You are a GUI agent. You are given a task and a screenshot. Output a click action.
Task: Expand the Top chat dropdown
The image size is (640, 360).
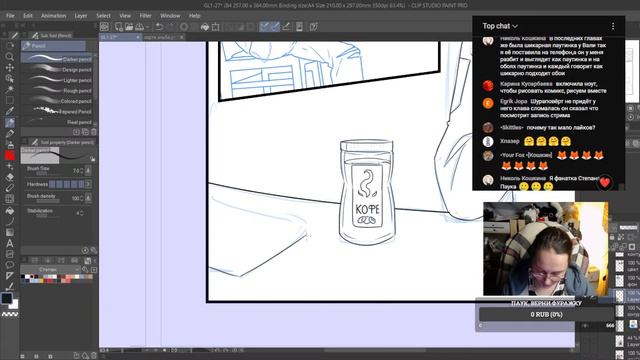(x=500, y=26)
